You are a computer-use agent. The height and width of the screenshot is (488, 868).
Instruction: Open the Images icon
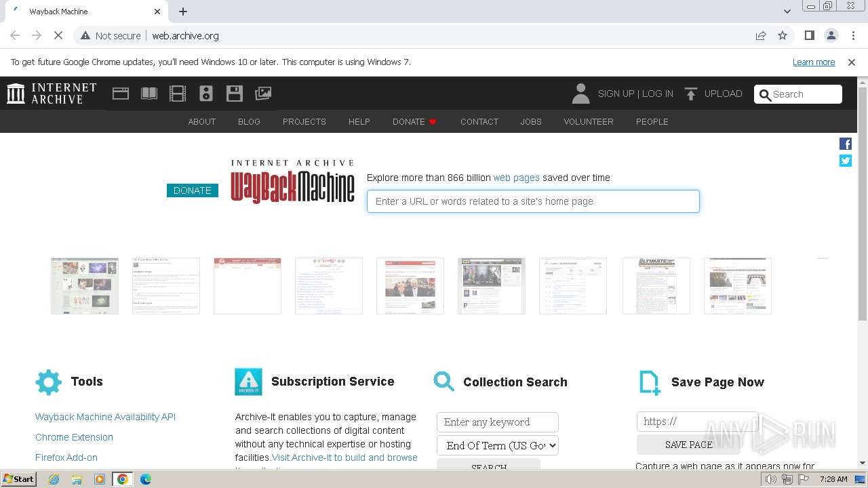pos(263,94)
